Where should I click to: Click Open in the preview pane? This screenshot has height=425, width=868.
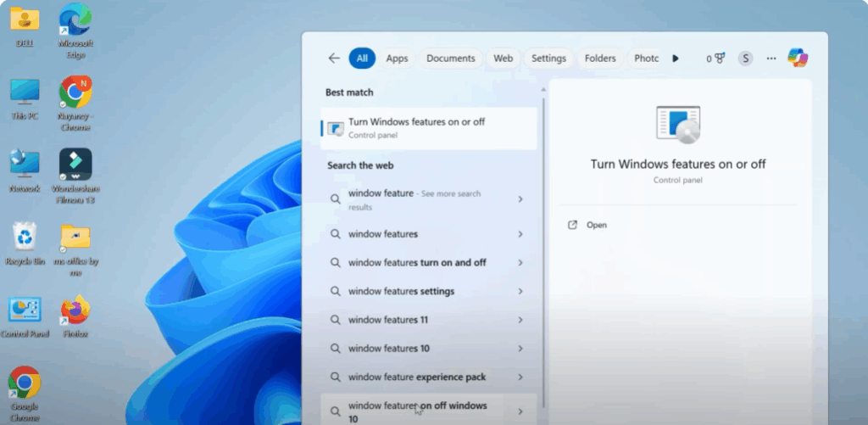coord(596,225)
